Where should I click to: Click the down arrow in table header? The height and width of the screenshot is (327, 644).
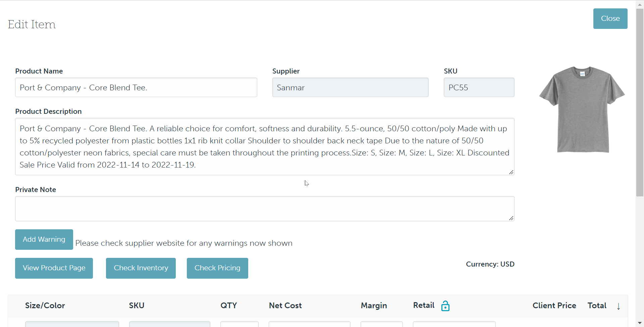(618, 306)
